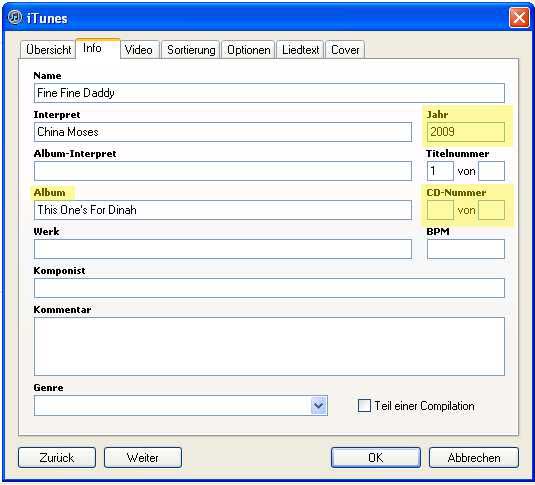535x485 pixels.
Task: Go to the Optionen tab
Action: pos(248,50)
